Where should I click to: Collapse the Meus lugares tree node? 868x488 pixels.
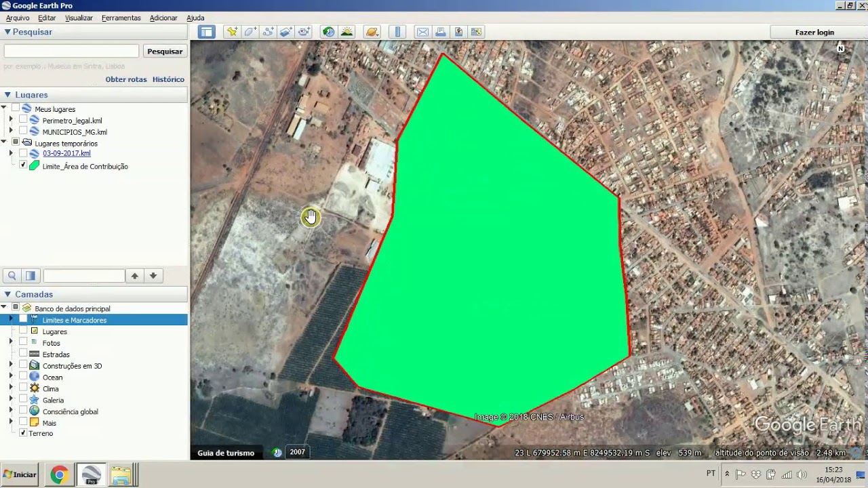tap(4, 108)
